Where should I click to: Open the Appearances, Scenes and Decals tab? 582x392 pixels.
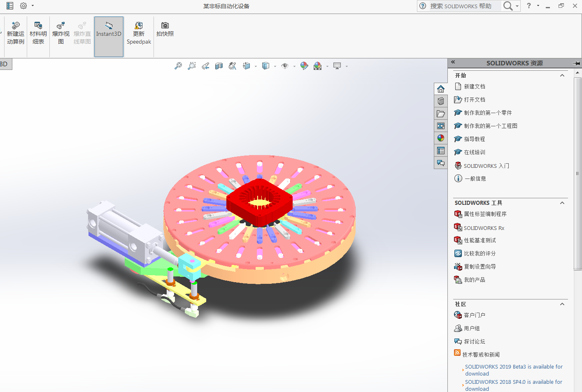[441, 138]
